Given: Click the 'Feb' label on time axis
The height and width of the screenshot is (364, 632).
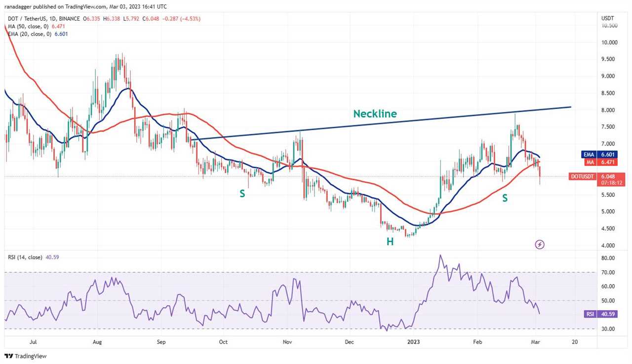Looking at the screenshot, I should click(477, 341).
